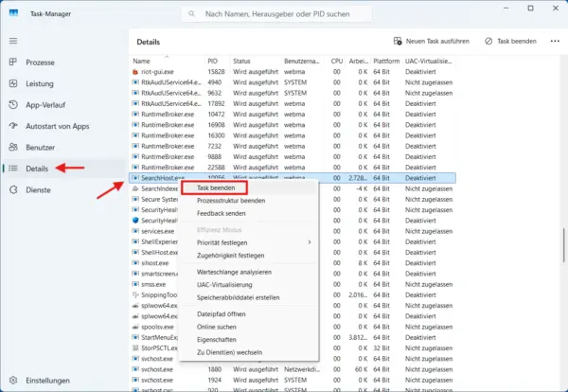
Task: Open the three-dot more options menu
Action: 555,42
